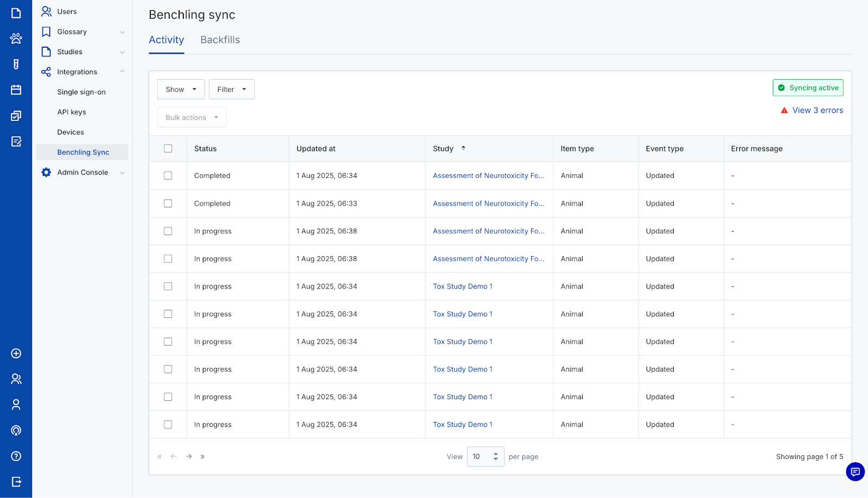
Task: Open the first Tox Study Demo 1 link
Action: (462, 286)
